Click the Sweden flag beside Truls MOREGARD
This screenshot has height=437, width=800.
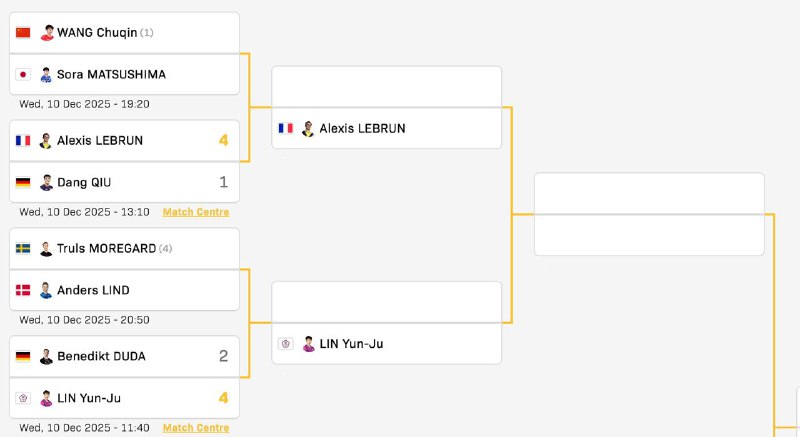23,248
